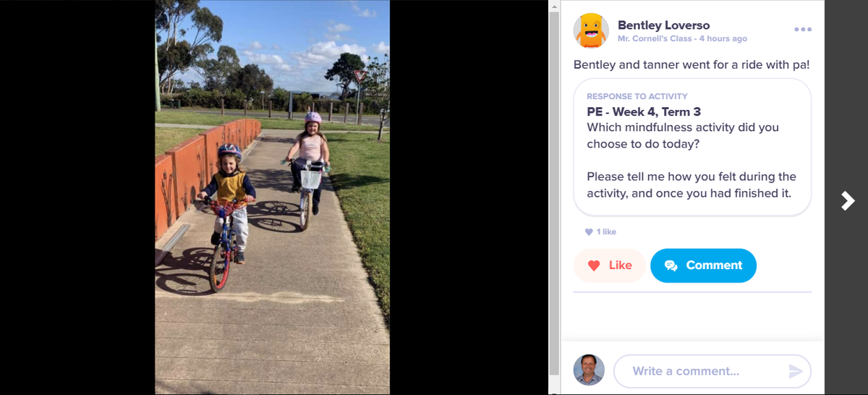Click Mr. Cornell's Class label
The width and height of the screenshot is (868, 395).
[x=655, y=38]
